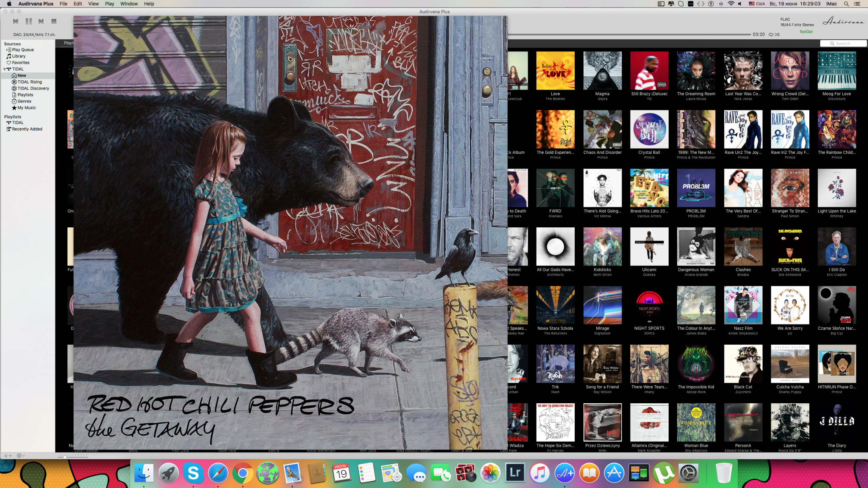Open Spotlight search in the menu bar

pos(846,4)
